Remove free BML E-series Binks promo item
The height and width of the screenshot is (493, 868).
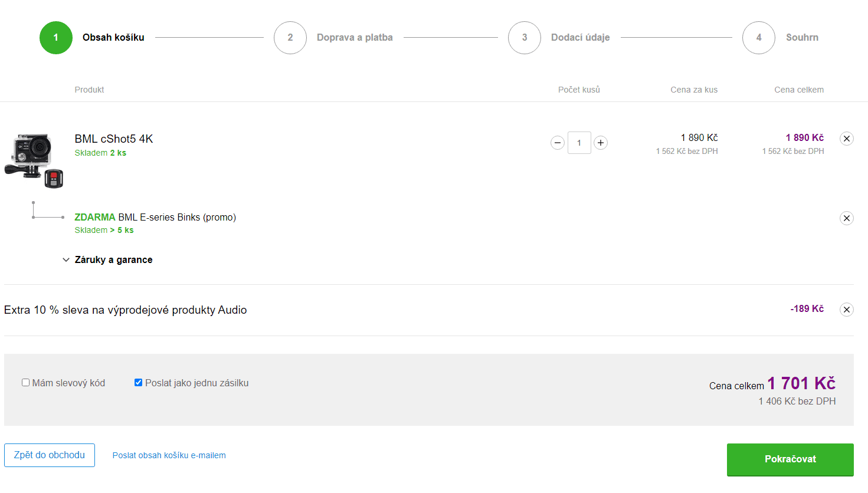[x=847, y=218]
